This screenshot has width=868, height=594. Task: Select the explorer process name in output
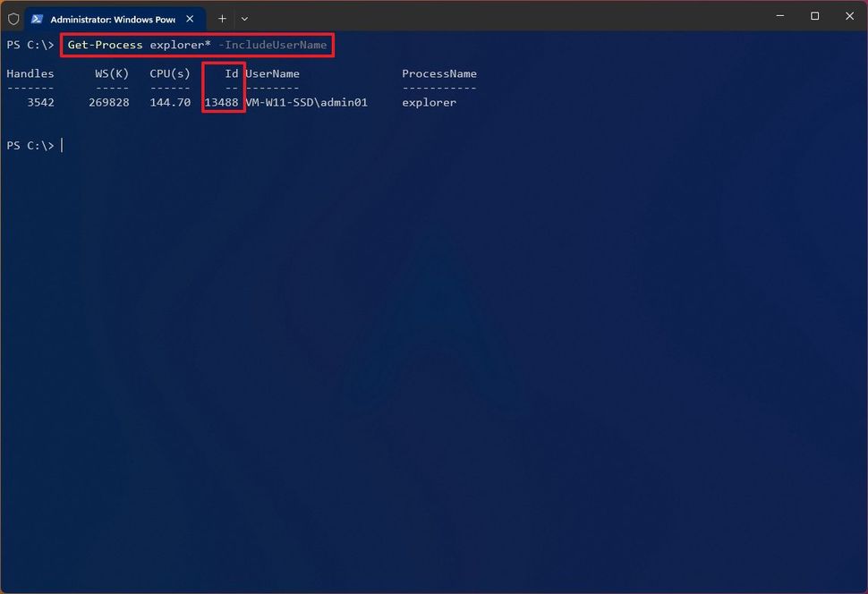tap(429, 102)
